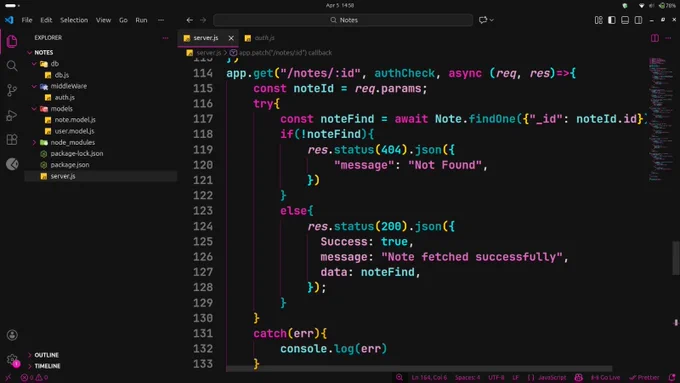Viewport: 680px width, 383px height.
Task: Open package.json file
Action: point(69,165)
